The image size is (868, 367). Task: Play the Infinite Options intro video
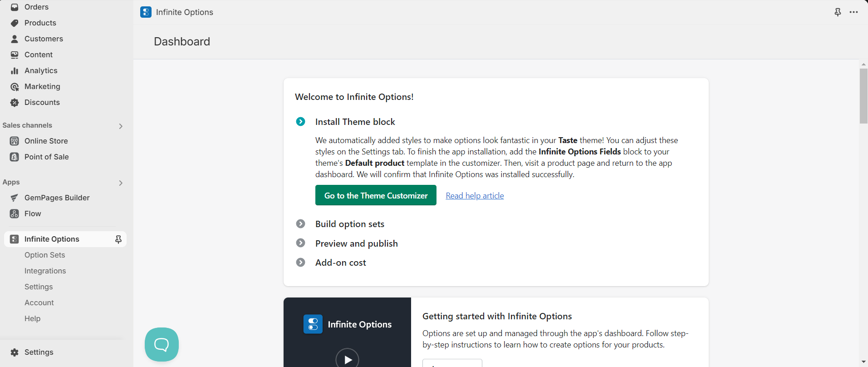pos(348,359)
